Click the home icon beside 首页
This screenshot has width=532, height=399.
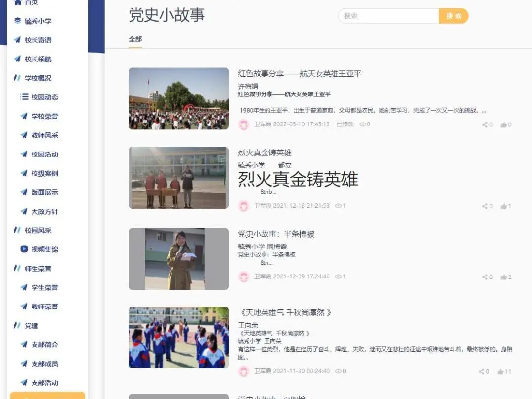[19, 2]
